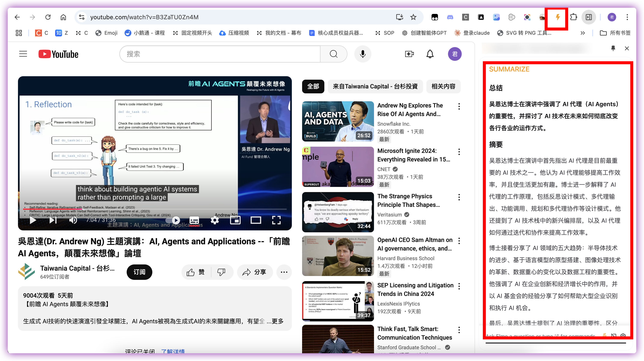Open Microsoft Ignite 2024 video thumbnail

tap(338, 167)
